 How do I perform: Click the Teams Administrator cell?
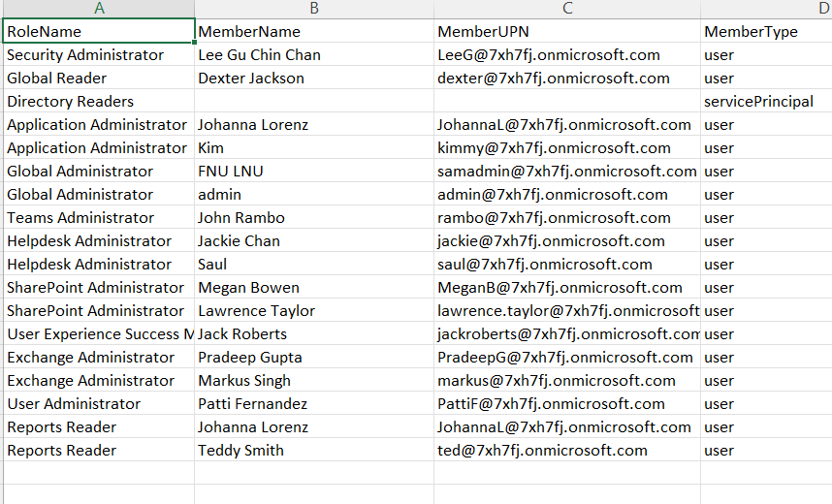point(99,217)
